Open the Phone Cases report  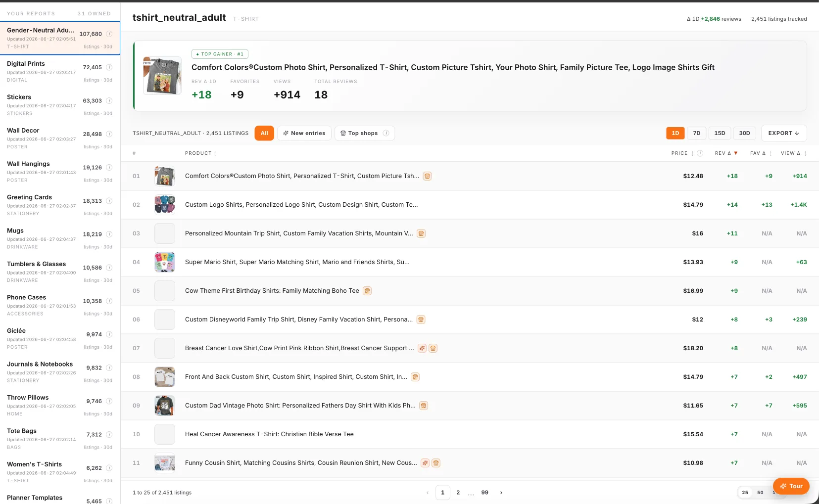(60, 305)
